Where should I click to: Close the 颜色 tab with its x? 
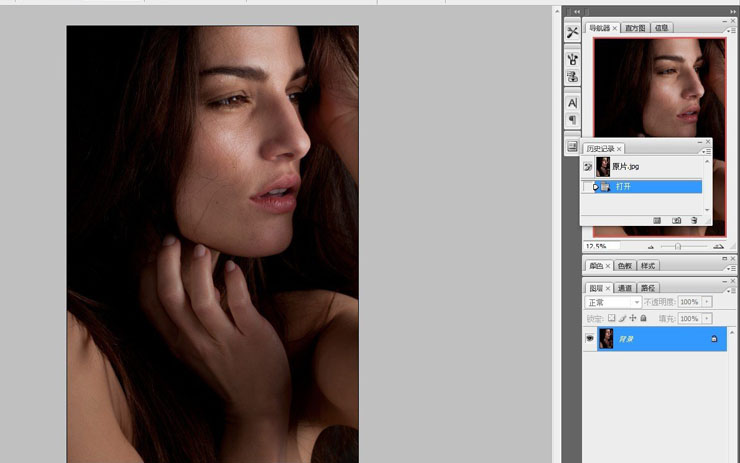(x=608, y=267)
